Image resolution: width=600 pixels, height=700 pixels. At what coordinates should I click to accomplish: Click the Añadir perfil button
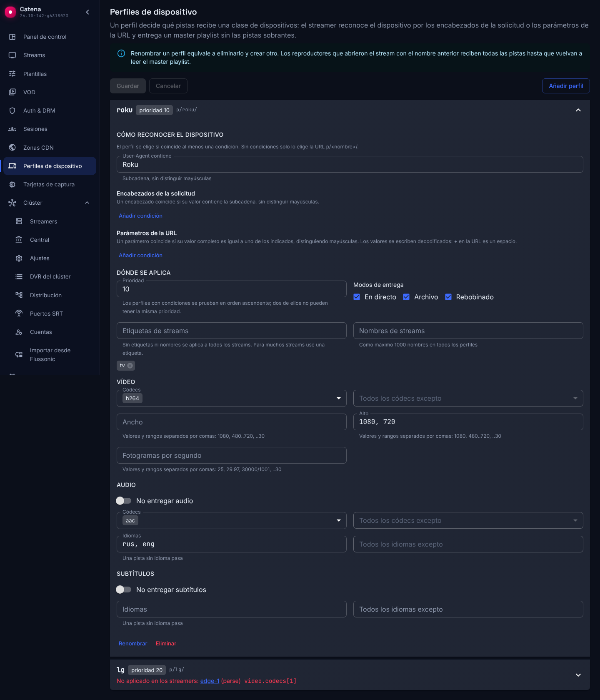(566, 86)
